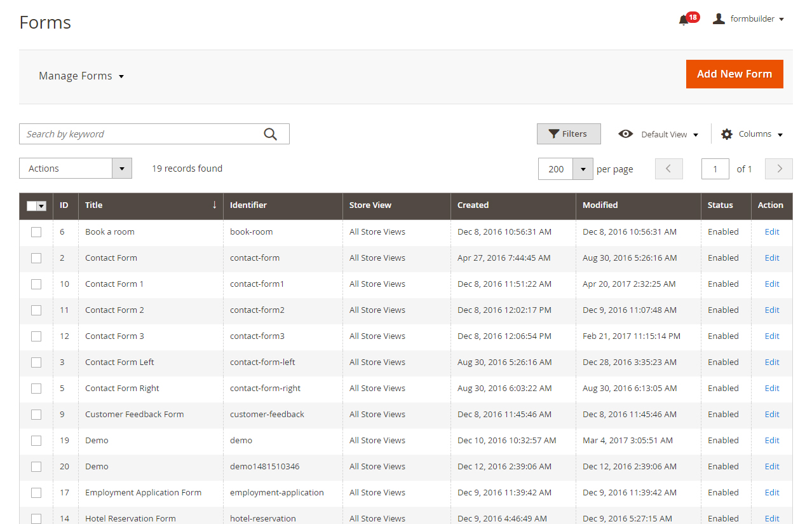The height and width of the screenshot is (524, 812).
Task: Sort by the Created column header
Action: tap(473, 205)
